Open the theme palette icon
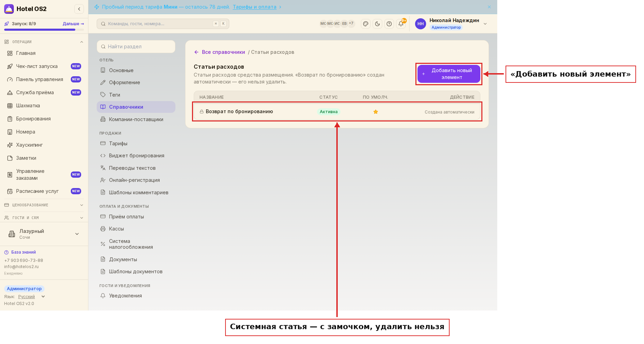This screenshot has width=644, height=344. click(x=366, y=24)
